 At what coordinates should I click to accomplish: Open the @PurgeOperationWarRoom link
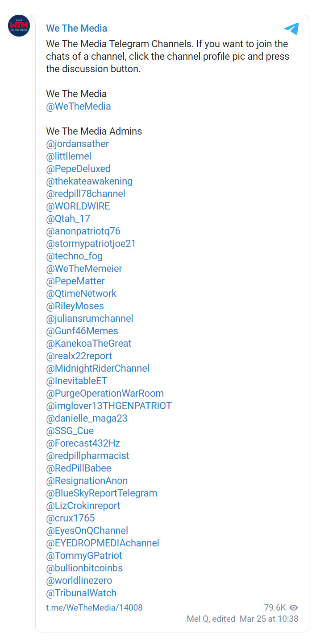pos(105,394)
